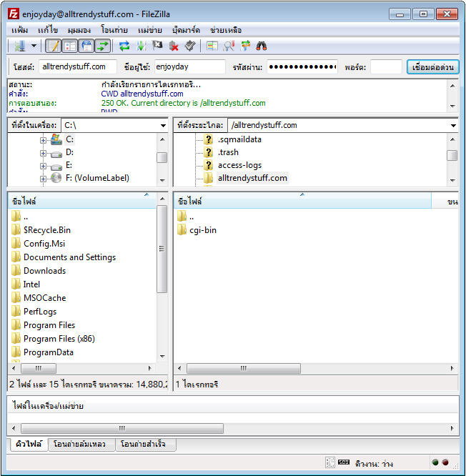Select alltrendystuff.com folder in remote tree
The image size is (466, 476).
pyautogui.click(x=252, y=178)
